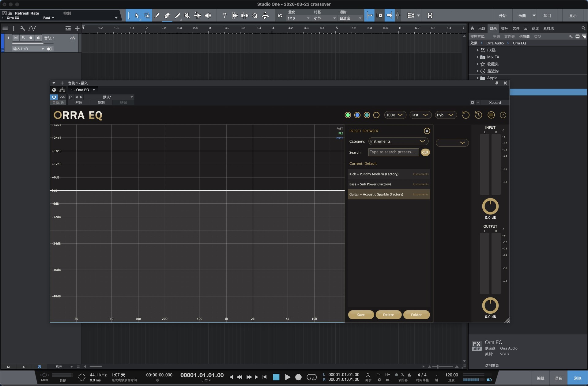588x386 pixels.
Task: Select the Listen speaker tool
Action: coord(208,16)
